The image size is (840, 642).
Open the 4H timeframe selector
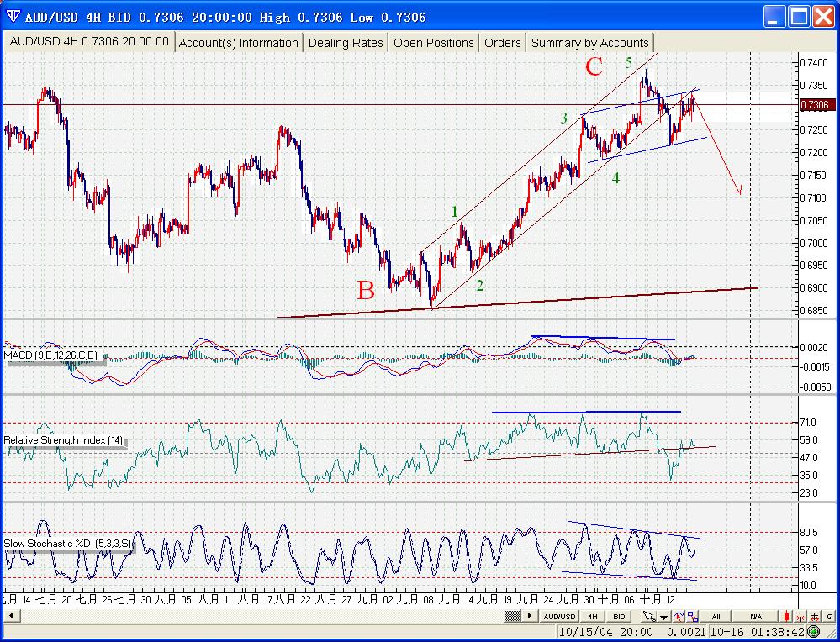point(593,616)
